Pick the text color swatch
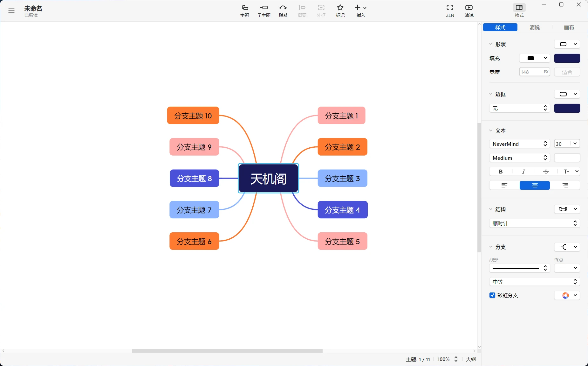The height and width of the screenshot is (366, 588). pos(567,158)
